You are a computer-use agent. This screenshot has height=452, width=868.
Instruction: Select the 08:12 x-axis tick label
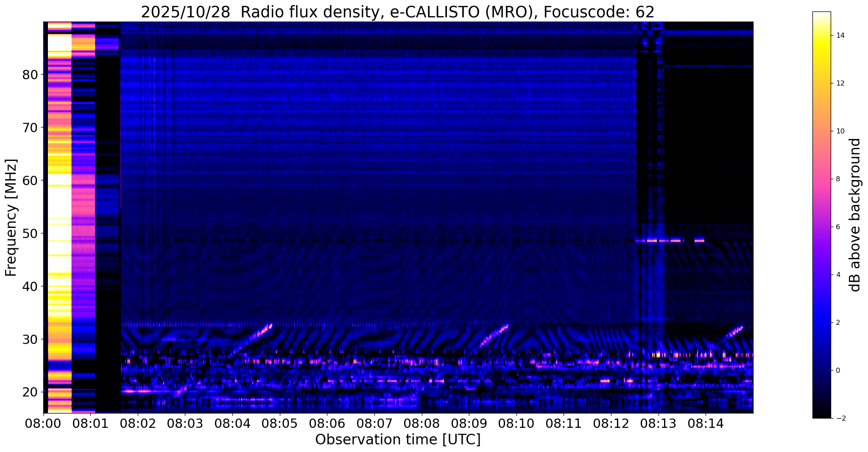[611, 423]
